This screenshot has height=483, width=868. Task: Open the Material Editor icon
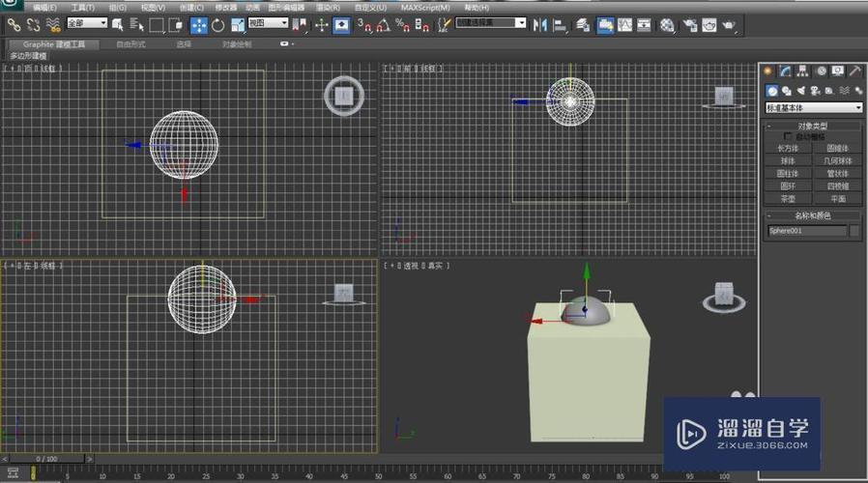pos(667,25)
